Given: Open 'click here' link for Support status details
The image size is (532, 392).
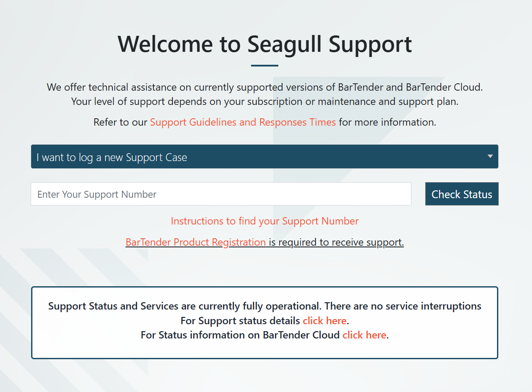Looking at the screenshot, I should pos(325,321).
